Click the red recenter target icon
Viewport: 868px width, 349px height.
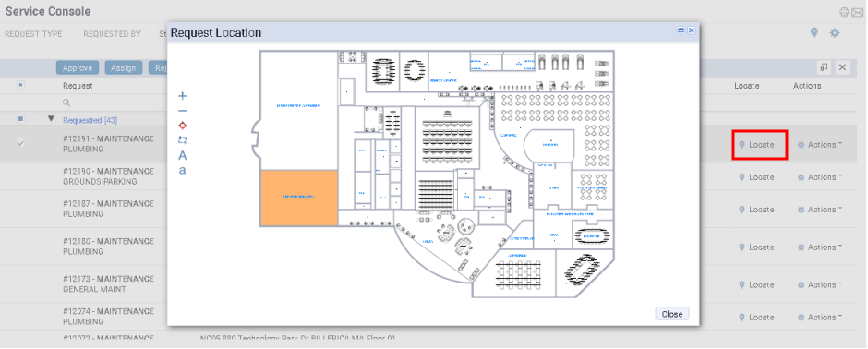click(x=183, y=126)
